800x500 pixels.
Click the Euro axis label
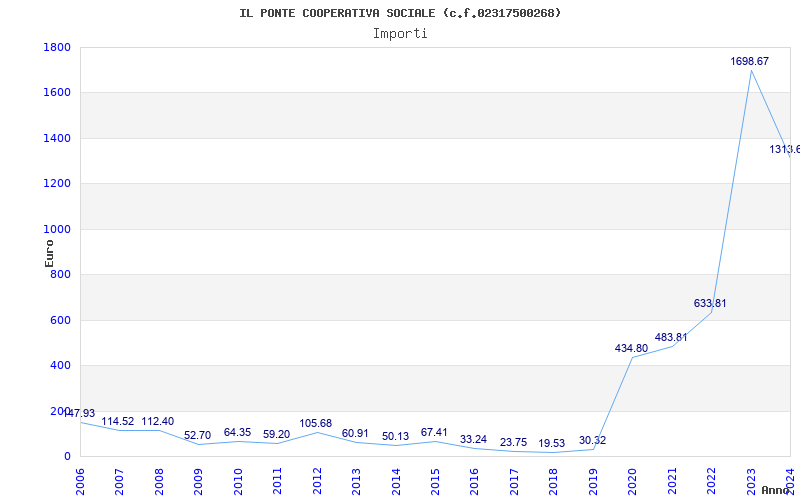(x=49, y=254)
